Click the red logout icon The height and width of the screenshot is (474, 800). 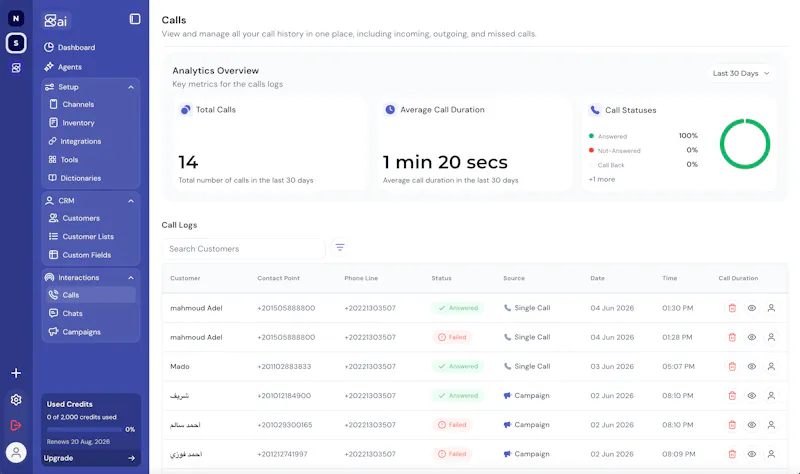16,425
